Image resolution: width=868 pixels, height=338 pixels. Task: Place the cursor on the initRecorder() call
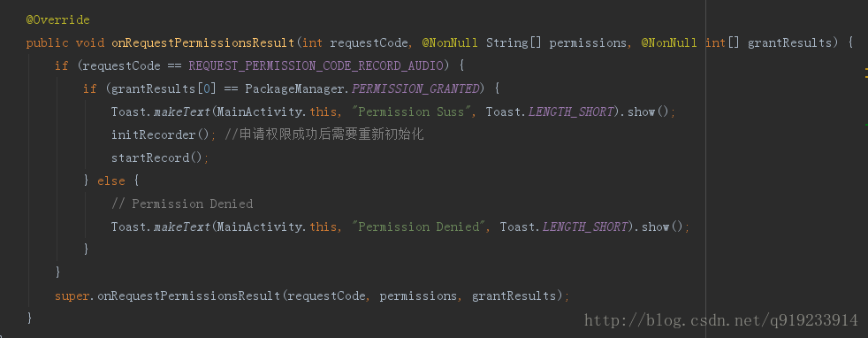coord(161,134)
